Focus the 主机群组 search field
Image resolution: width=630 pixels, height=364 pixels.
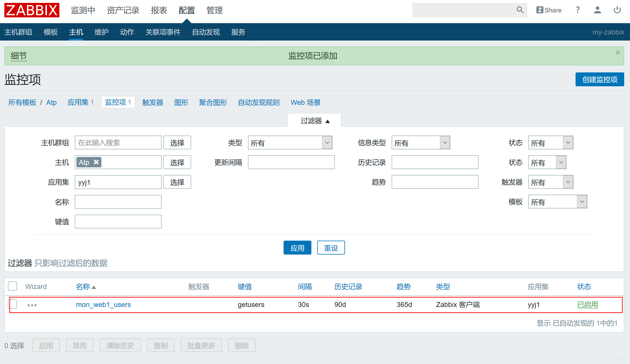pyautogui.click(x=118, y=143)
